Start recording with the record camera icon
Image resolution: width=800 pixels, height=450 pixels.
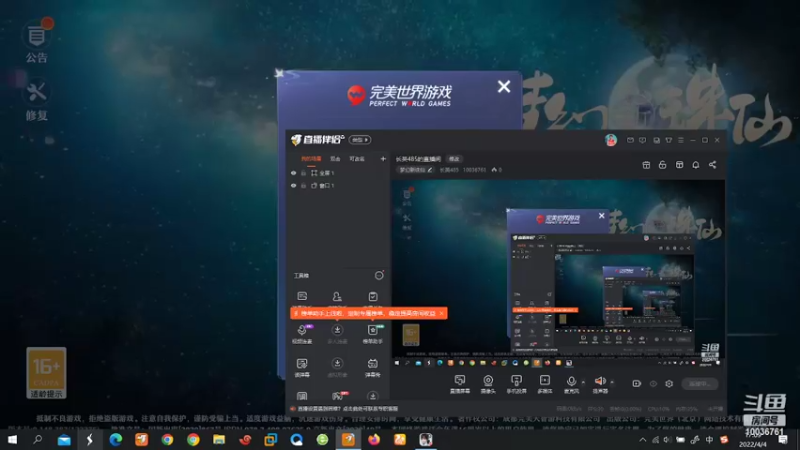pyautogui.click(x=636, y=383)
